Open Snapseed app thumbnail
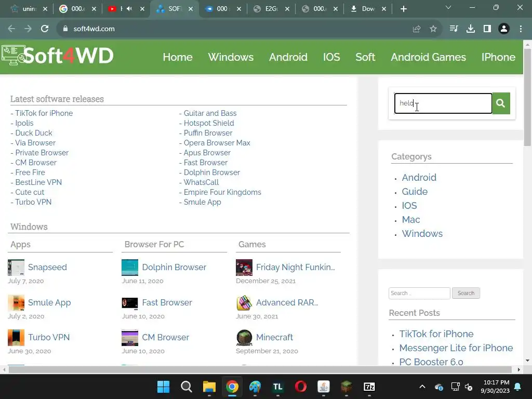The height and width of the screenshot is (399, 532). (16, 268)
